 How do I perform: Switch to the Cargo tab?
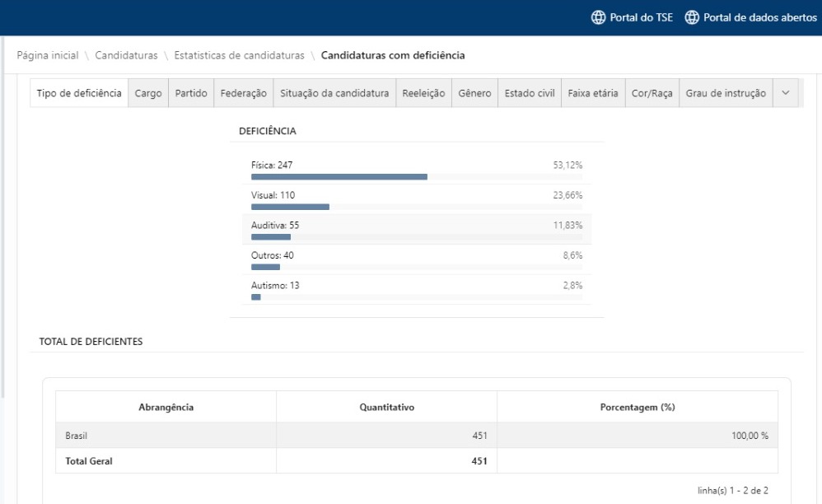148,94
